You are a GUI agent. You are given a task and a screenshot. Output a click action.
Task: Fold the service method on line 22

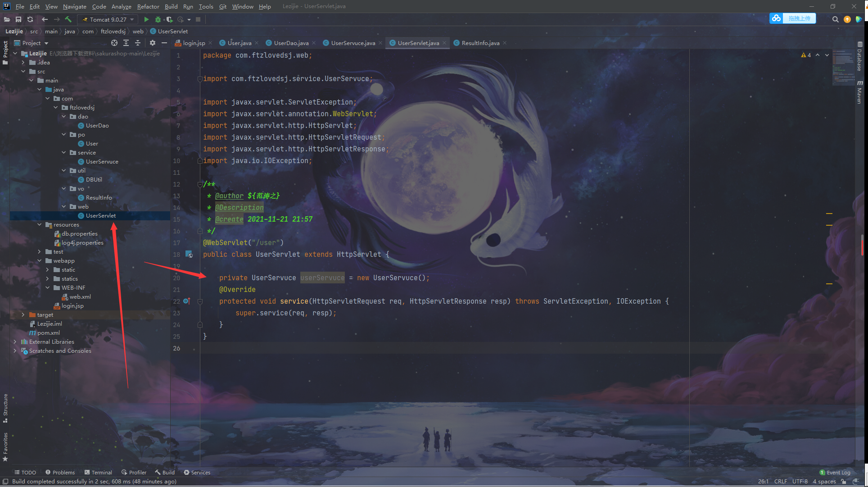click(x=200, y=301)
